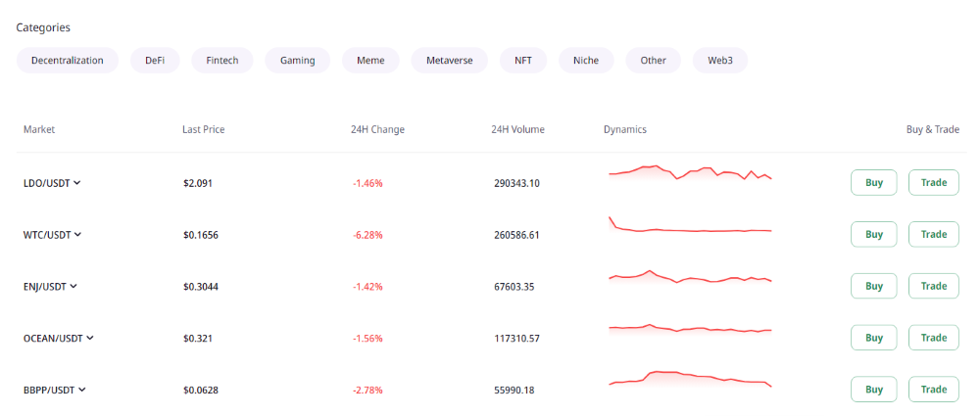This screenshot has width=980, height=416.
Task: Pick the Web3 category chip
Action: [720, 61]
